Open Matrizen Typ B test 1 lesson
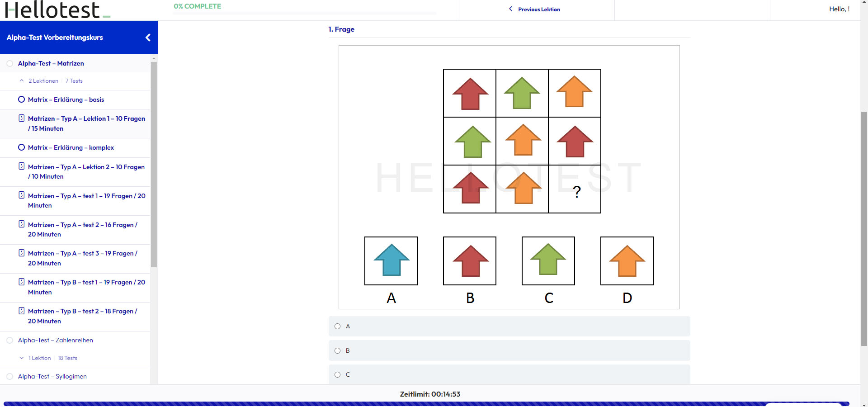Viewport: 868px width, 407px height. tap(87, 287)
